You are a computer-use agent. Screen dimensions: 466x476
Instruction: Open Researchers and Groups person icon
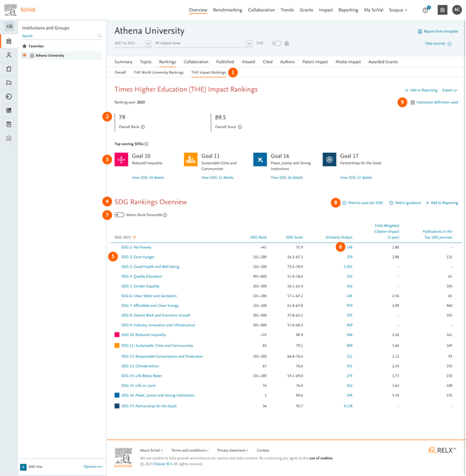coord(9,55)
